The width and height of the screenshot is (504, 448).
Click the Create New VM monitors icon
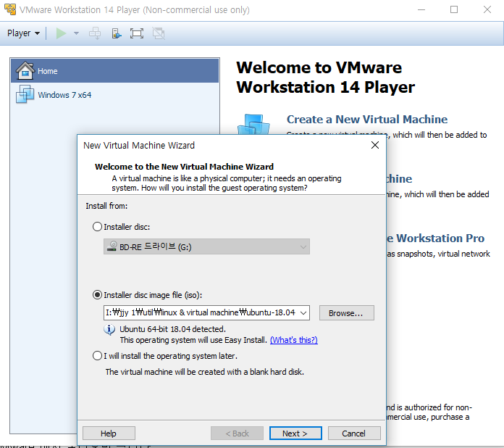pyautogui.click(x=253, y=124)
